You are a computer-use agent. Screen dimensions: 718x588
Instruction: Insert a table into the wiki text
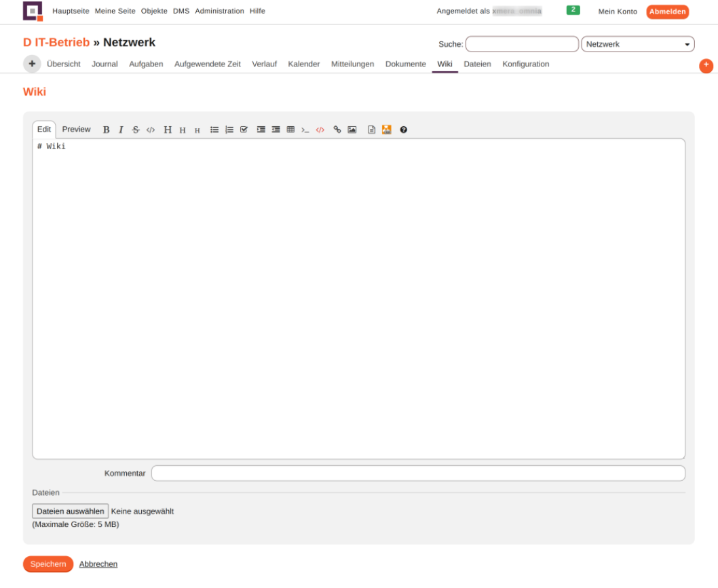click(x=290, y=130)
